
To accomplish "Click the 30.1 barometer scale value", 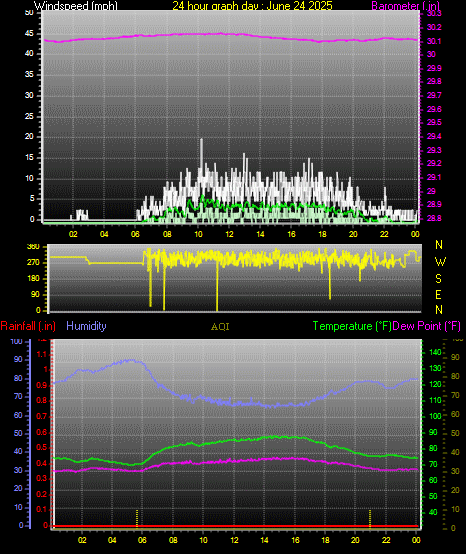I will (x=434, y=41).
